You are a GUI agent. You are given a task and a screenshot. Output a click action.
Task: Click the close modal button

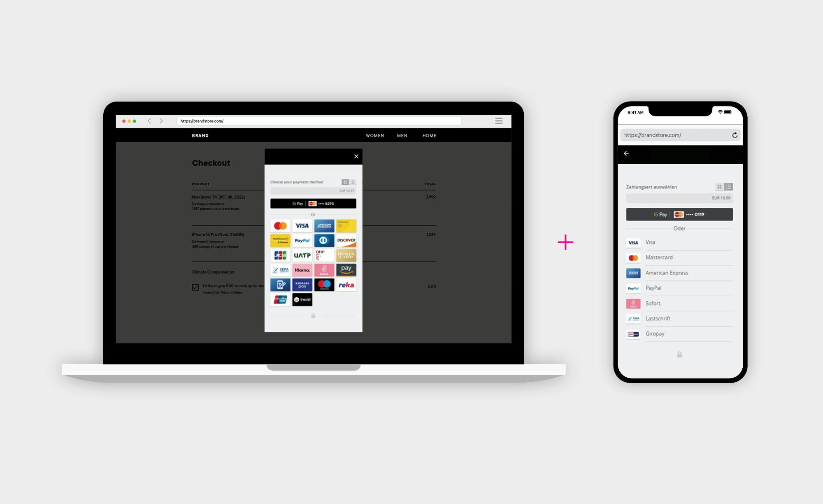[356, 156]
